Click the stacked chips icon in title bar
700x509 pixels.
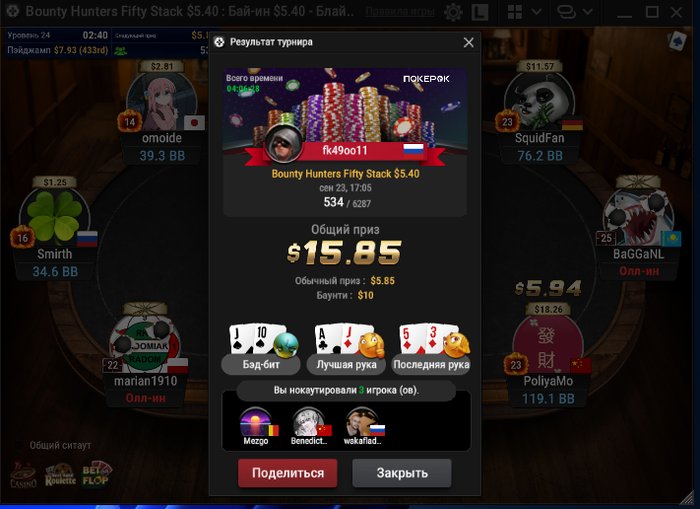(x=567, y=12)
